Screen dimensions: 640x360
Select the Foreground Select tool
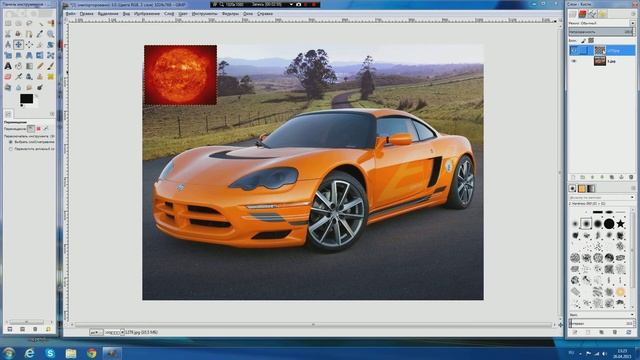(18, 34)
